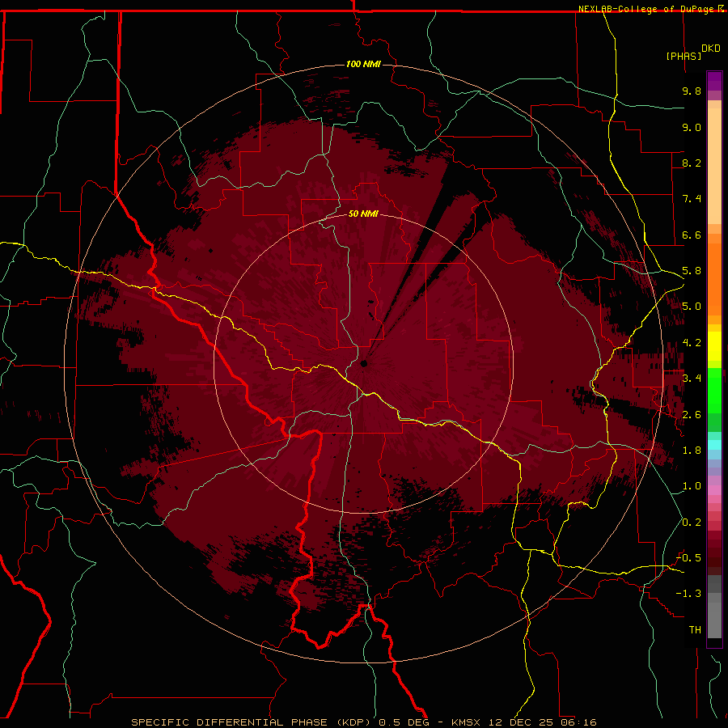Click the 1.0 value on the color scale
The height and width of the screenshot is (728, 728).
click(x=692, y=486)
